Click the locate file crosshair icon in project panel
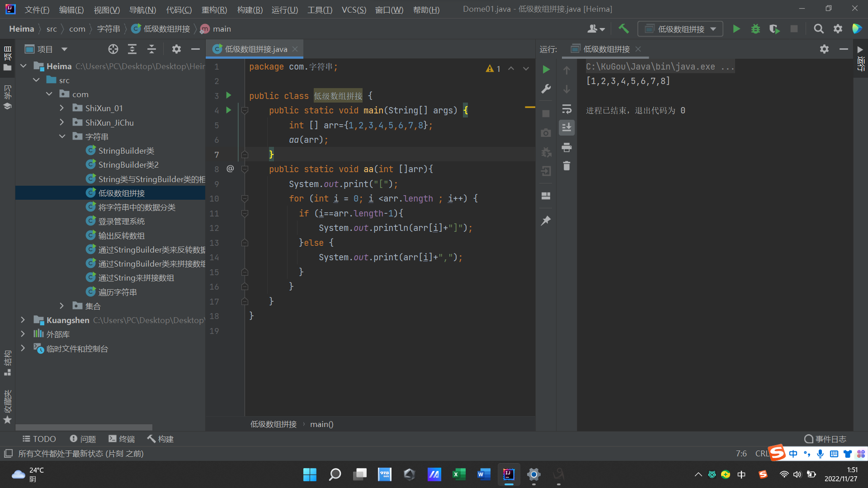Image resolution: width=868 pixels, height=488 pixels. click(113, 49)
